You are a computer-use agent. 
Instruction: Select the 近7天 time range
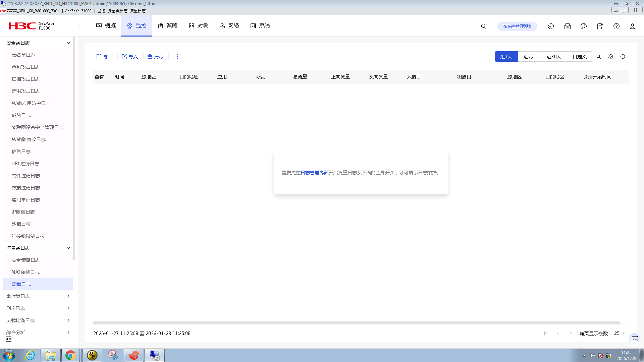click(x=529, y=56)
